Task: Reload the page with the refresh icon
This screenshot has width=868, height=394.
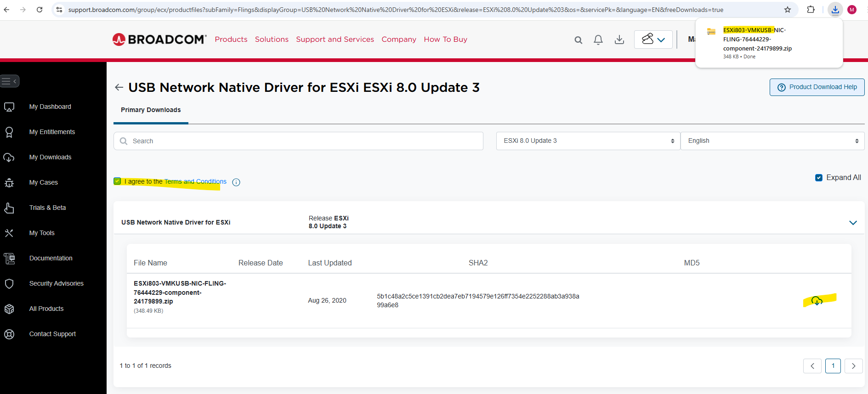Action: click(40, 10)
